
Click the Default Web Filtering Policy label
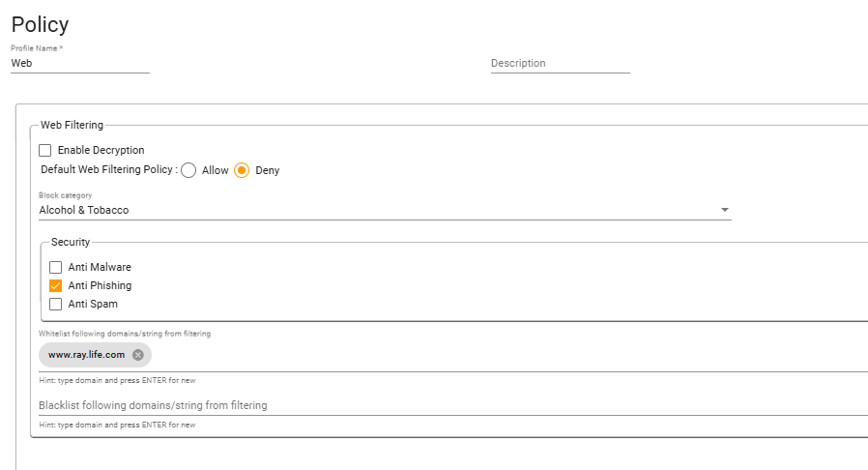tap(109, 169)
